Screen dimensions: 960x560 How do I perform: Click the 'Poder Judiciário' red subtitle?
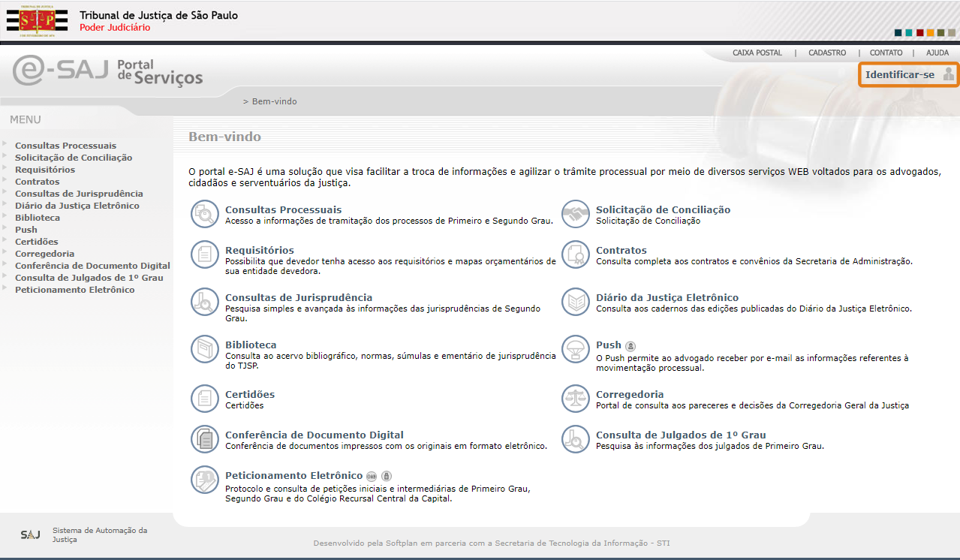click(115, 28)
